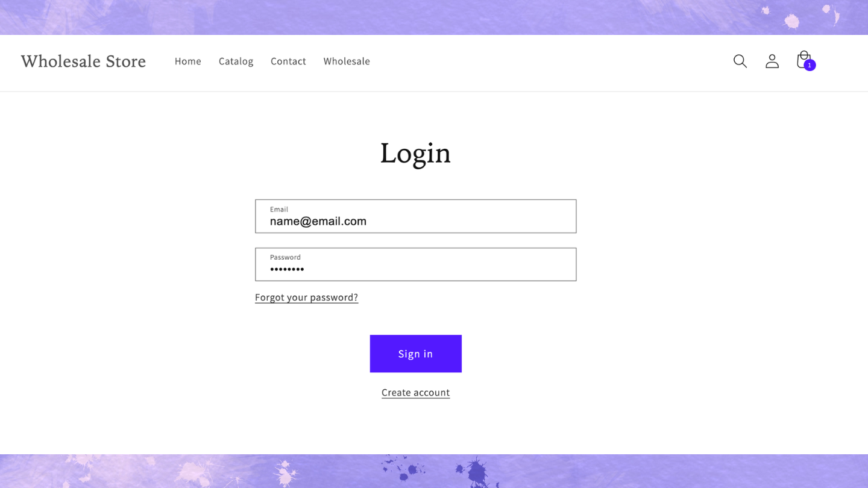Go to the Home menu item
Screen dimensions: 868x488
188,61
